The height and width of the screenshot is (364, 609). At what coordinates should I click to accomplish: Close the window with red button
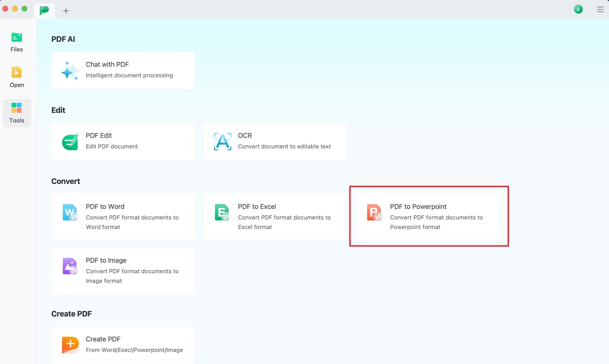tap(6, 9)
